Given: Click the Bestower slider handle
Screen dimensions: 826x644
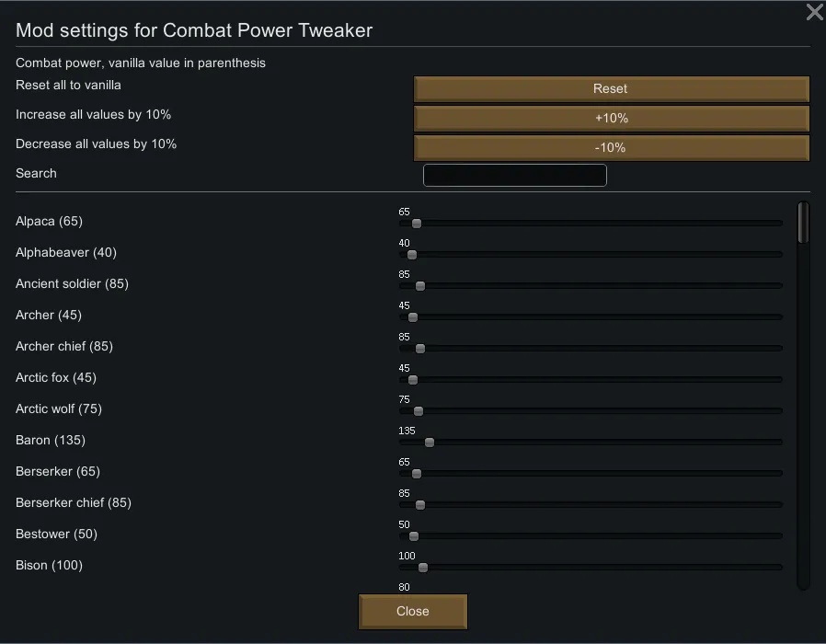Looking at the screenshot, I should click(x=414, y=536).
